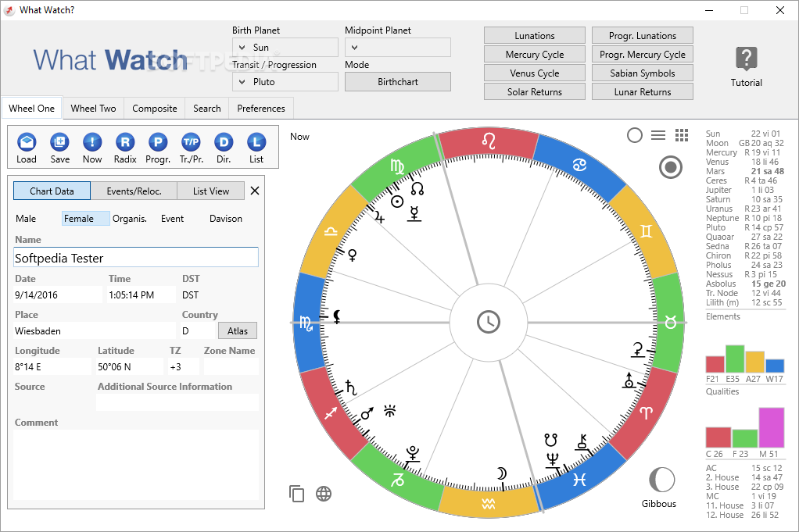The height and width of the screenshot is (532, 799).
Task: Click the Virgo sign segment on wheel
Action: (397, 166)
